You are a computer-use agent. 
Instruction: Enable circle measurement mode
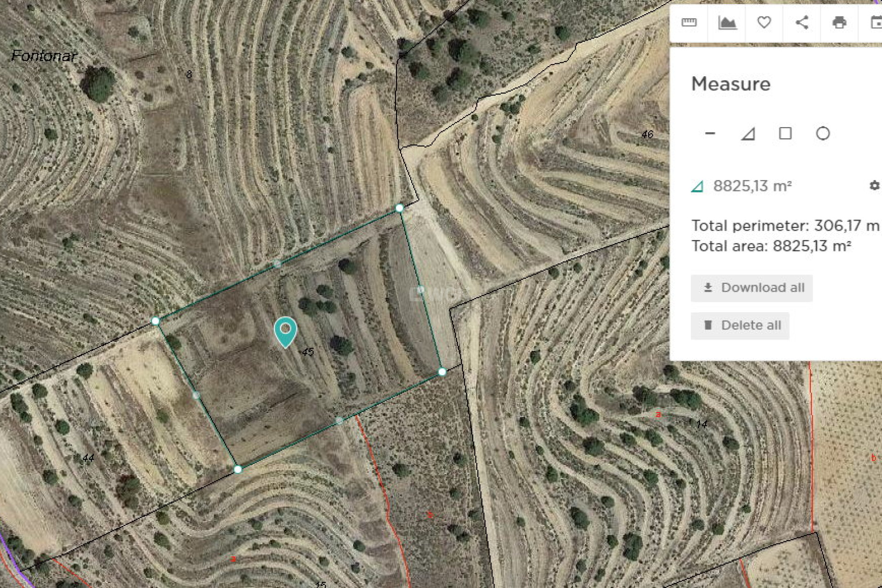click(822, 134)
